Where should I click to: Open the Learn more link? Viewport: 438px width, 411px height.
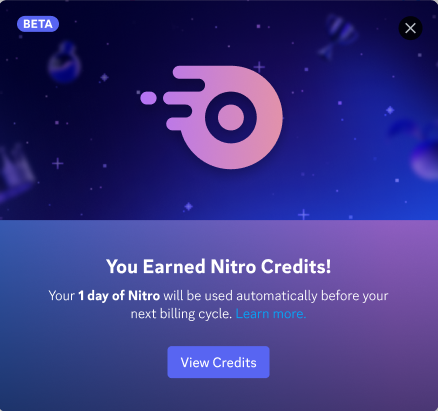pos(271,314)
